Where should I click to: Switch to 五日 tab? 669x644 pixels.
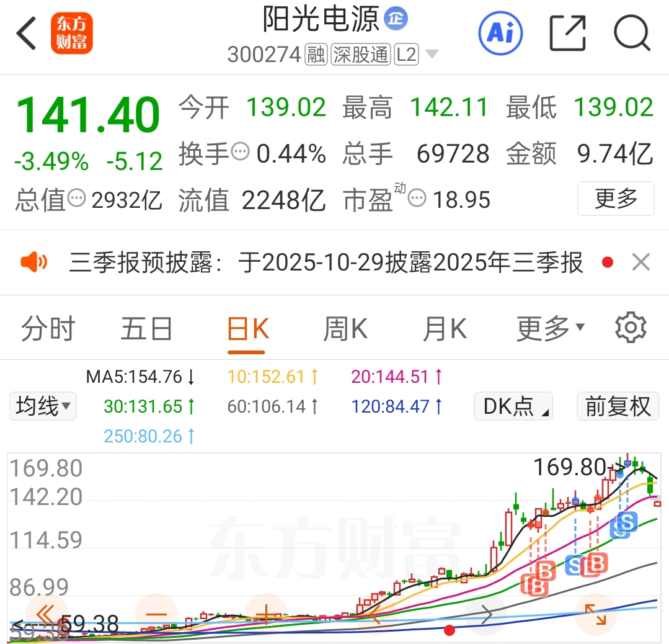click(147, 329)
